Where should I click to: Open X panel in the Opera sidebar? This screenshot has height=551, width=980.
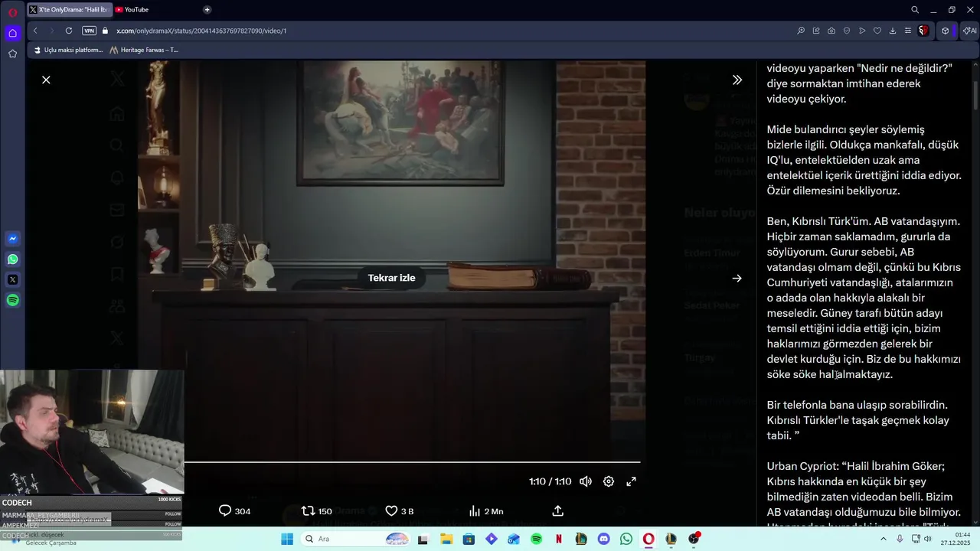[12, 280]
